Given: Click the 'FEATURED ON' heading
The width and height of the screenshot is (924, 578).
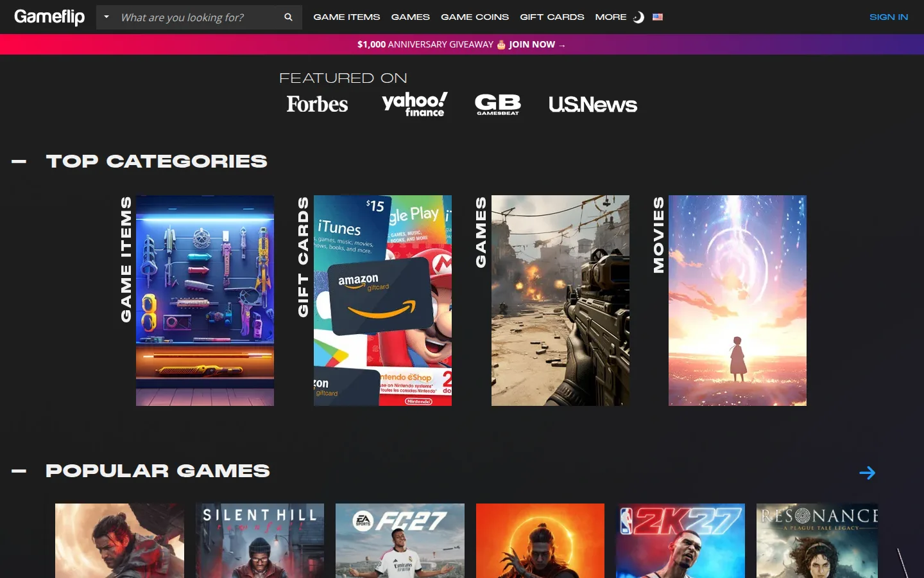Looking at the screenshot, I should (x=343, y=78).
